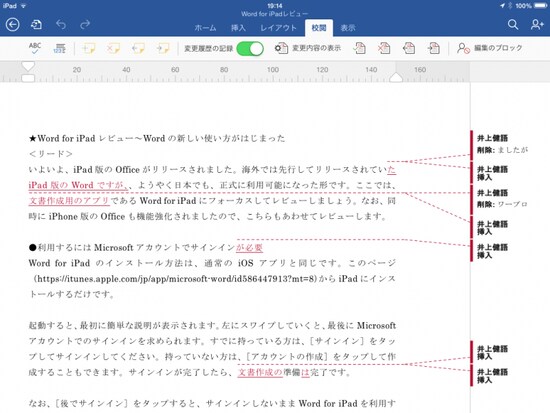This screenshot has width=550, height=413.
Task: Go to next comment
Action: [163, 48]
